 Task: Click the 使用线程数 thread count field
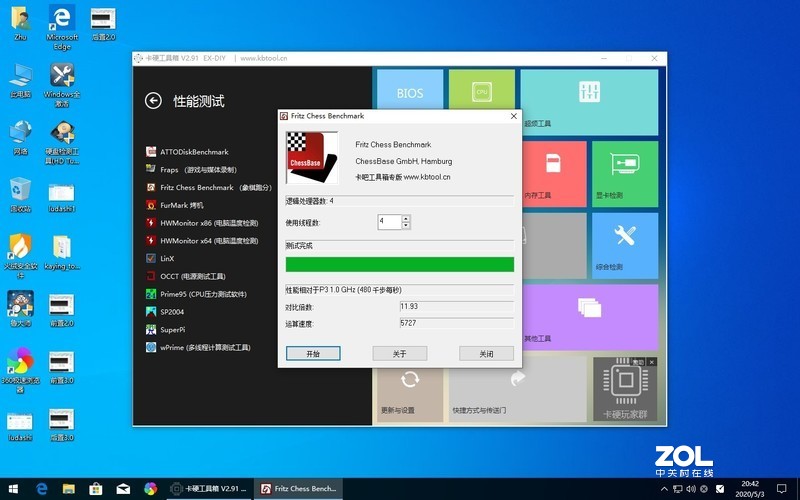click(x=390, y=222)
